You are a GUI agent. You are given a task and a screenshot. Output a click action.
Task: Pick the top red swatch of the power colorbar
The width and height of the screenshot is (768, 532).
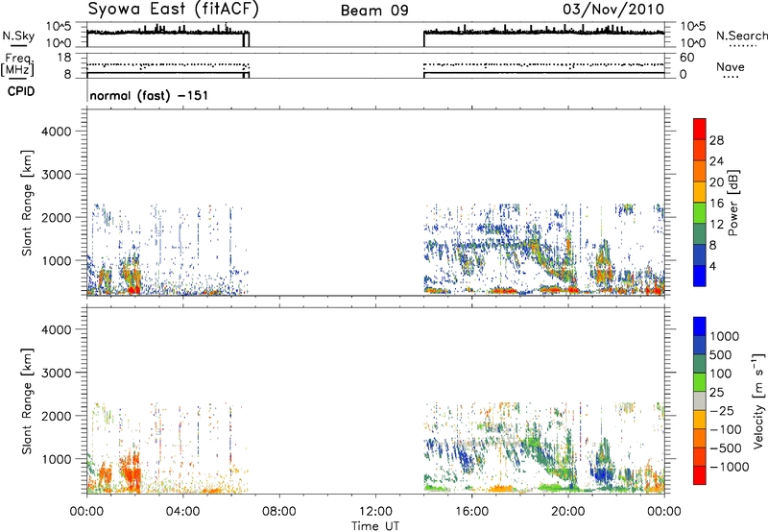[x=700, y=129]
